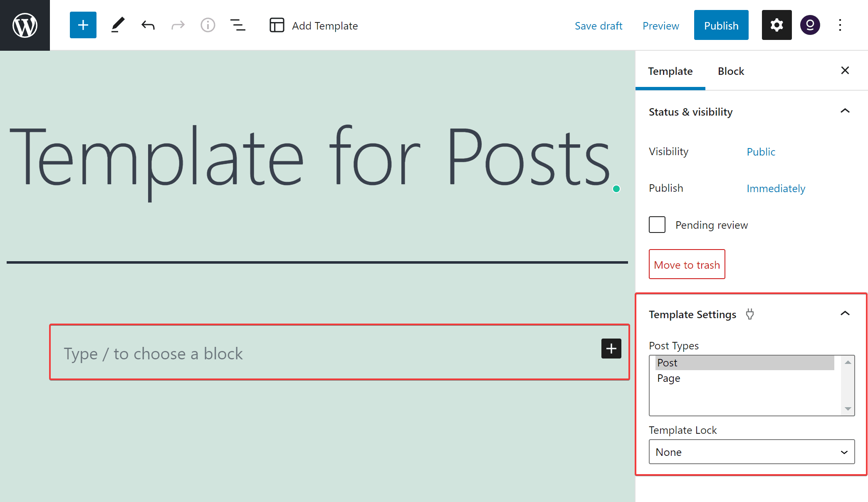Open the List View outline icon
868x502 pixels.
tap(238, 25)
